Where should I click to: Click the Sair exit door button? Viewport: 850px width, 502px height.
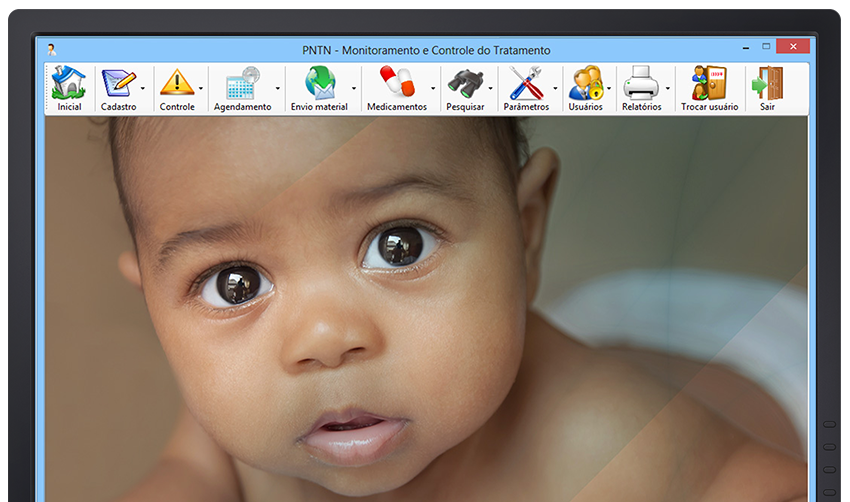[767, 88]
